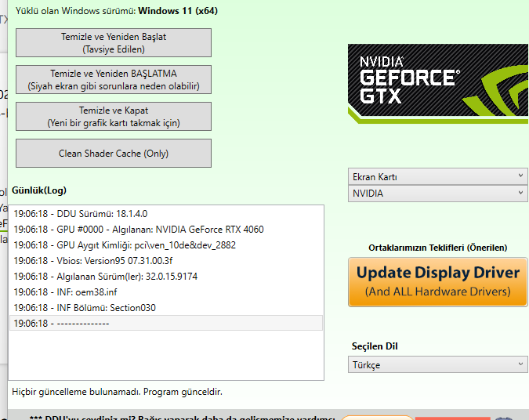Click the Windows 11 (x64) version text

(x=178, y=11)
